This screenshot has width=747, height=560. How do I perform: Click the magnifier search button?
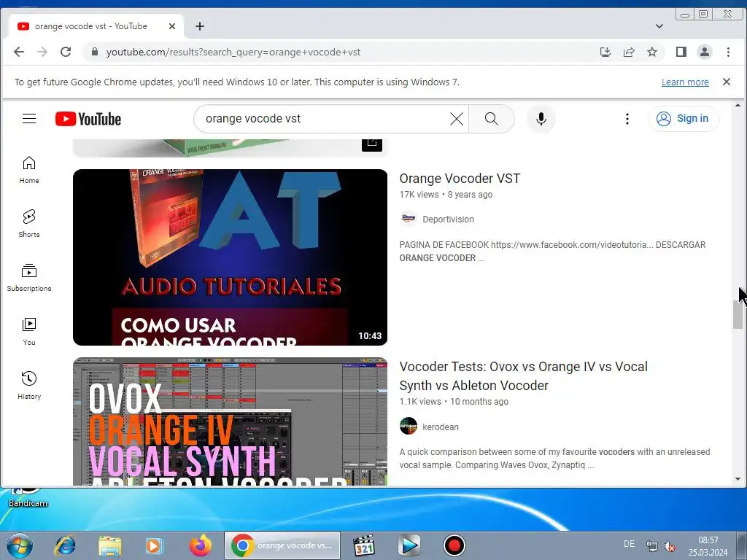pos(491,119)
